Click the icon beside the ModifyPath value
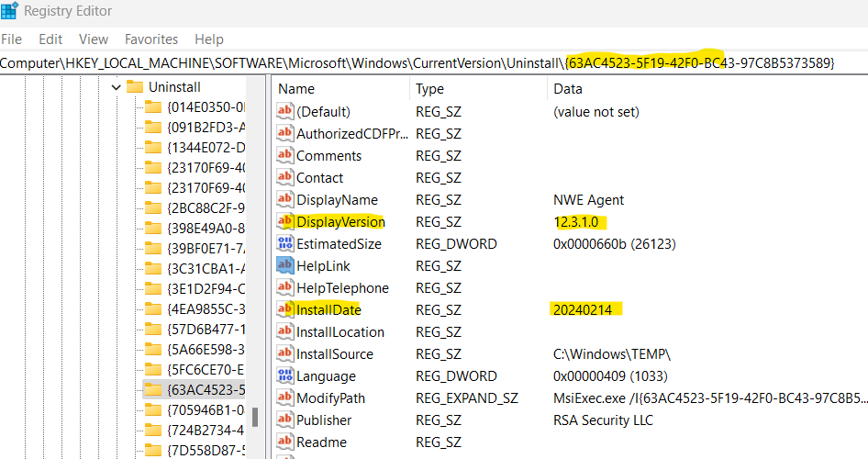This screenshot has width=868, height=459. point(285,398)
